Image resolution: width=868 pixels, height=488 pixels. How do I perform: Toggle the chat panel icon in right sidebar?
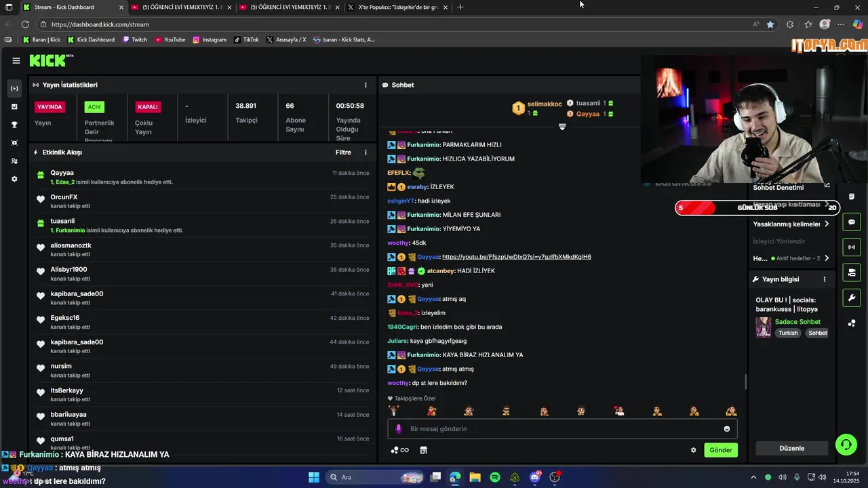coord(852,222)
